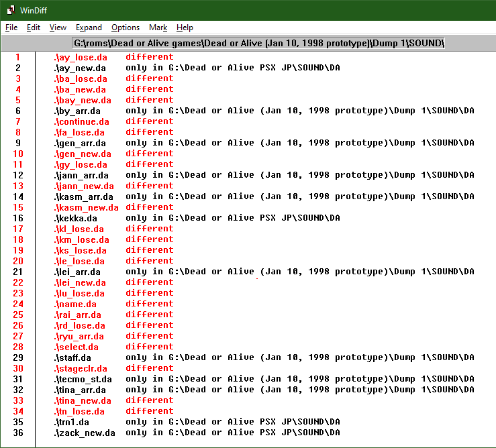Select the .\jann_new.da file entry
The image size is (496, 448).
[x=84, y=186]
